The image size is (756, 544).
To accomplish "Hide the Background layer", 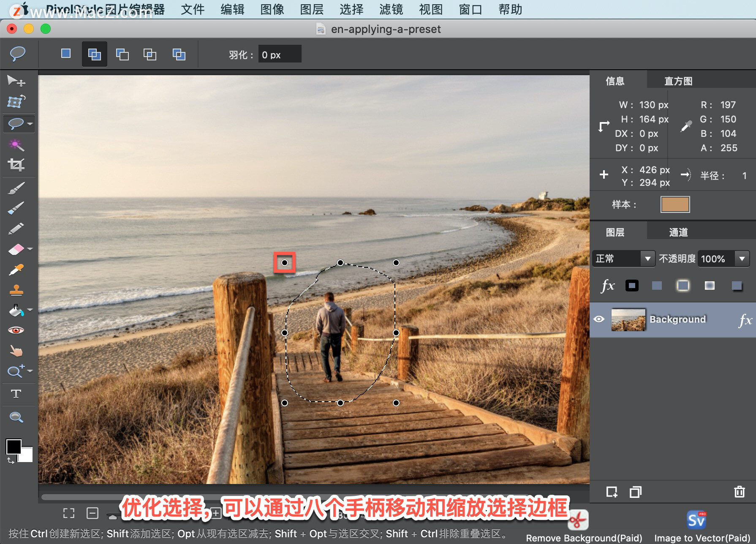I will pos(600,319).
